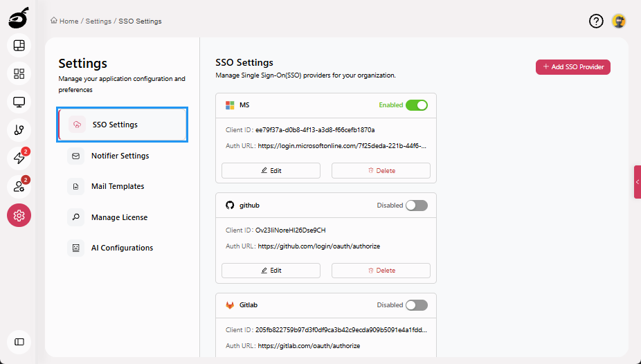
Task: Enable the Gitlab SSO provider toggle
Action: click(x=417, y=305)
